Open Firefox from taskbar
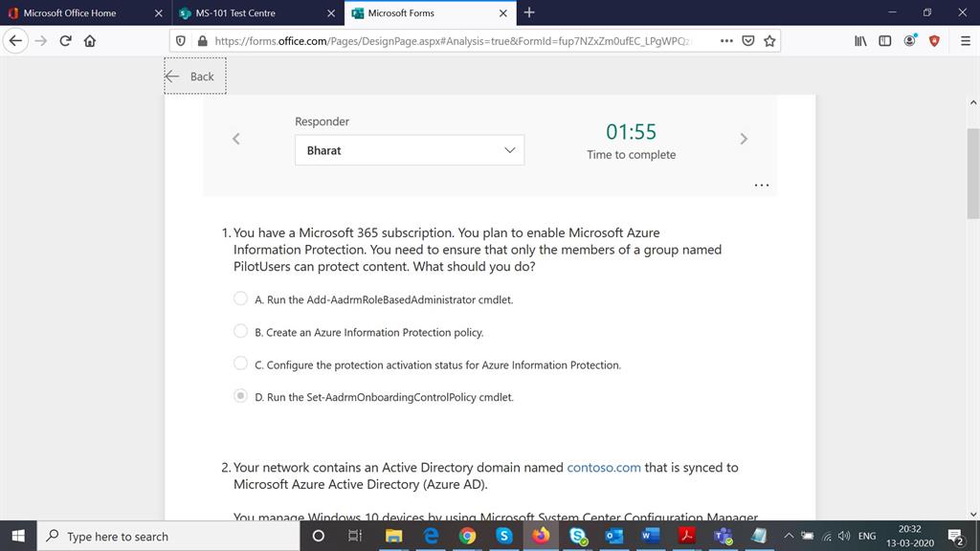 point(541,536)
